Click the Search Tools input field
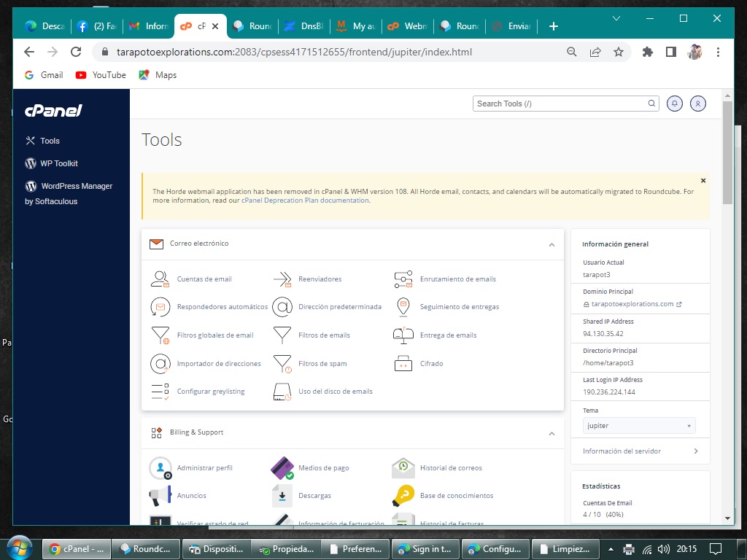Image resolution: width=747 pixels, height=560 pixels. tap(560, 104)
